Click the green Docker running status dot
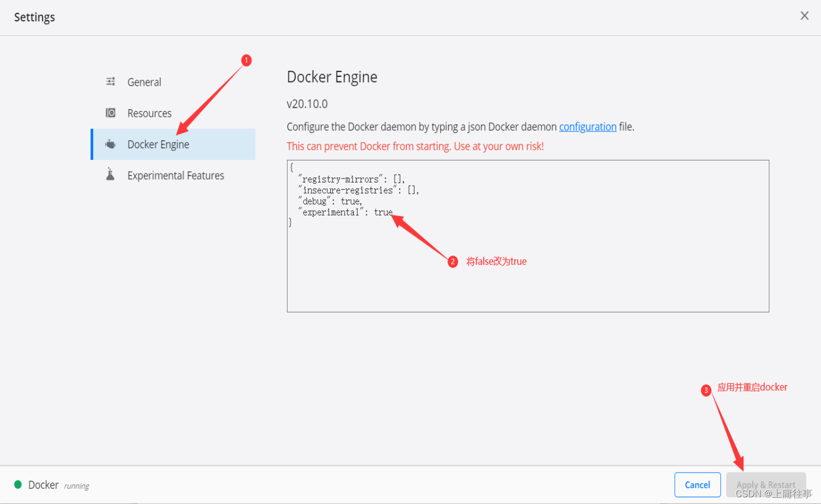Viewport: 821px width, 504px height. (18, 484)
